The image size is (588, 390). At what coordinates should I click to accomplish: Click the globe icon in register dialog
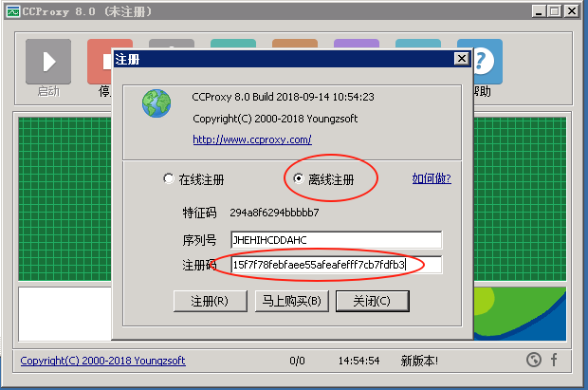pos(156,103)
